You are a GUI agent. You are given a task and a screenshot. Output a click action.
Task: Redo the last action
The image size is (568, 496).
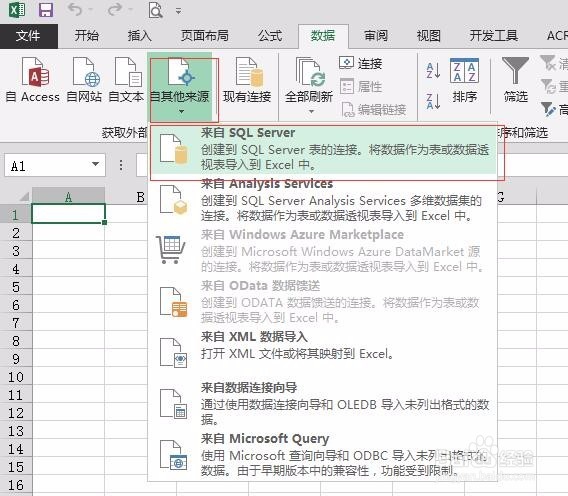click(115, 9)
